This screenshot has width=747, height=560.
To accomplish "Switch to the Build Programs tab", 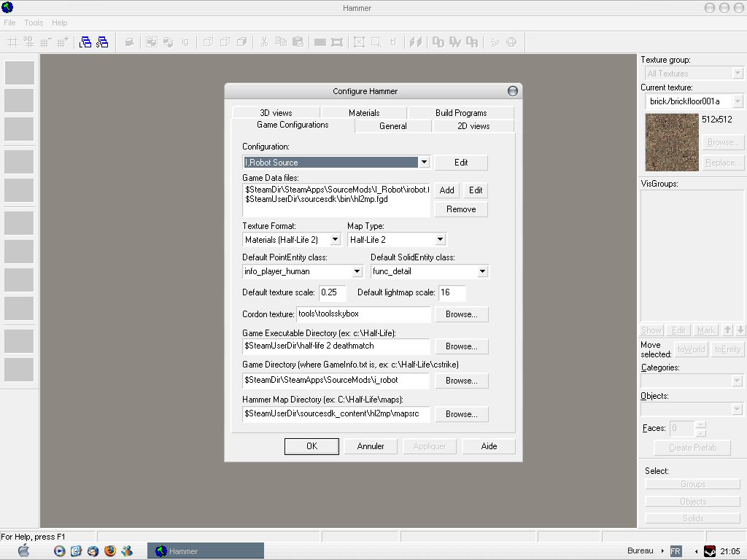I will click(461, 113).
